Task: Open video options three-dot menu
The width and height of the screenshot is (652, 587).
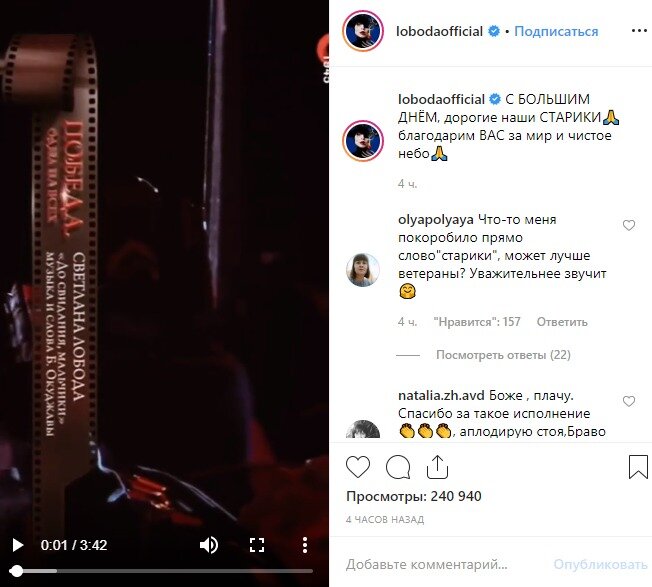Action: (305, 545)
